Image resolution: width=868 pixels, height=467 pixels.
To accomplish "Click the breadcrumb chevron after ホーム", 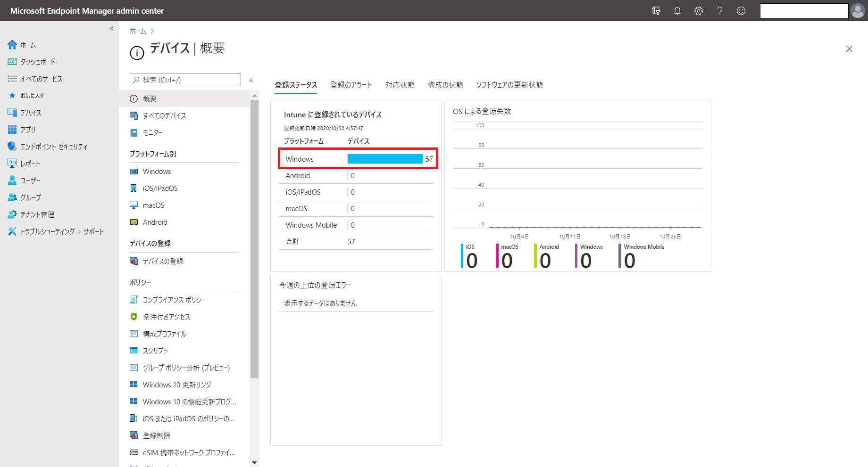I will pos(152,31).
